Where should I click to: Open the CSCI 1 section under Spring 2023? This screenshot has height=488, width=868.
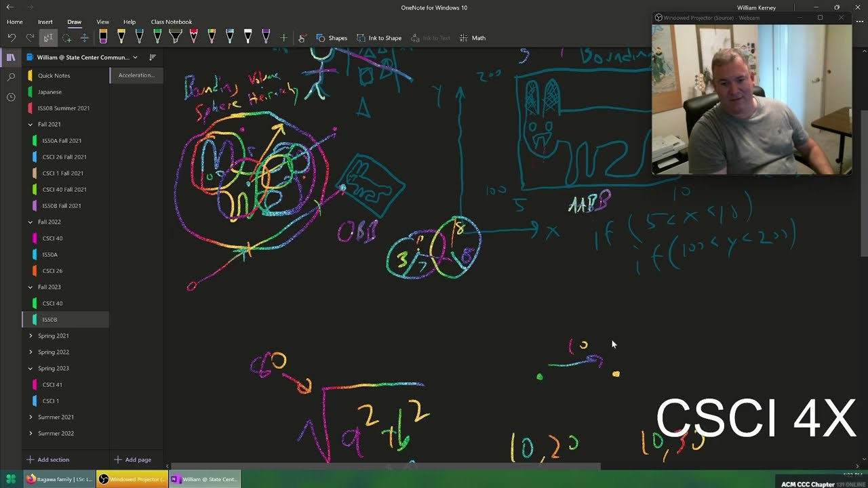coord(66,401)
